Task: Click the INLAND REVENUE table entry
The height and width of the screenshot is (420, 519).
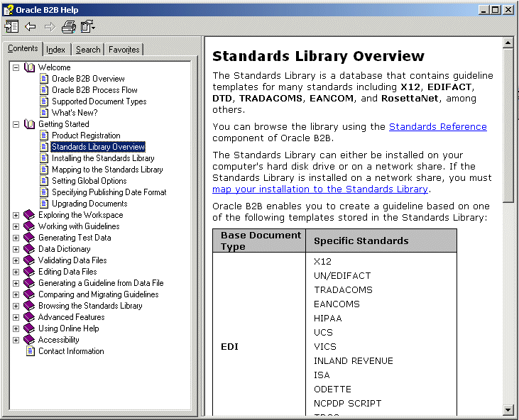Action: [353, 361]
